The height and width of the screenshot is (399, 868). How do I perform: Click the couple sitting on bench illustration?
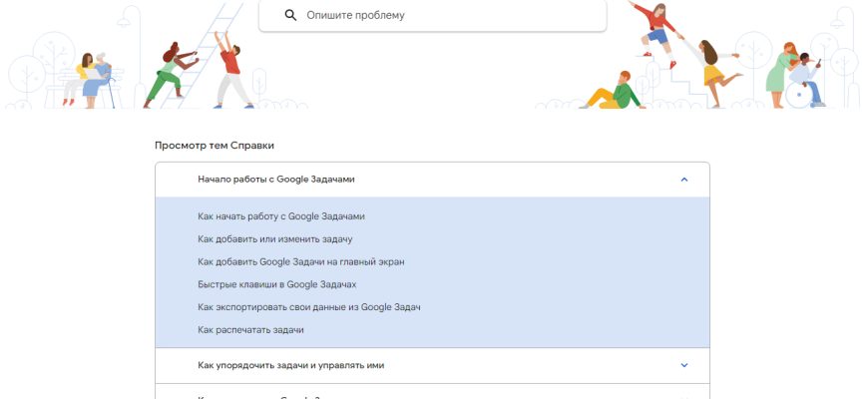coord(90,76)
